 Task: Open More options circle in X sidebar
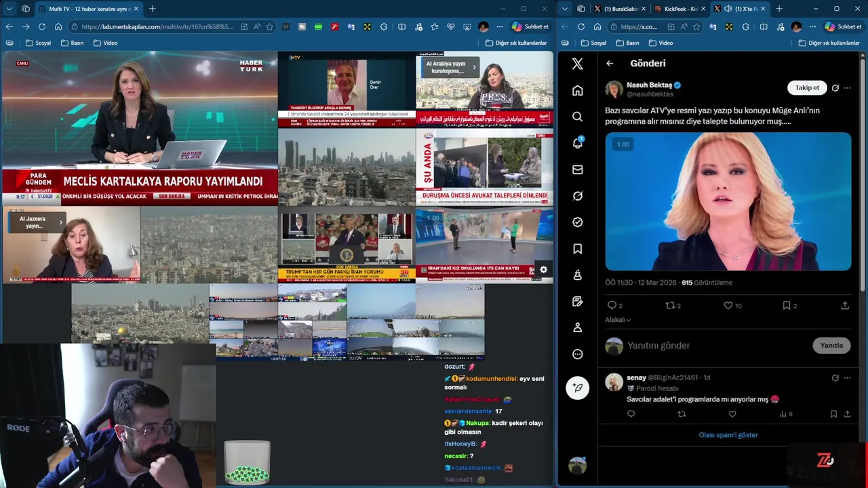point(578,354)
